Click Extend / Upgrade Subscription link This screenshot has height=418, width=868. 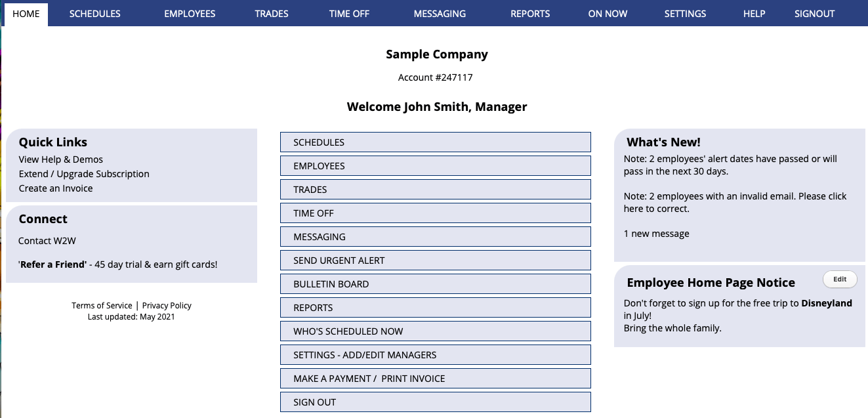click(x=84, y=174)
